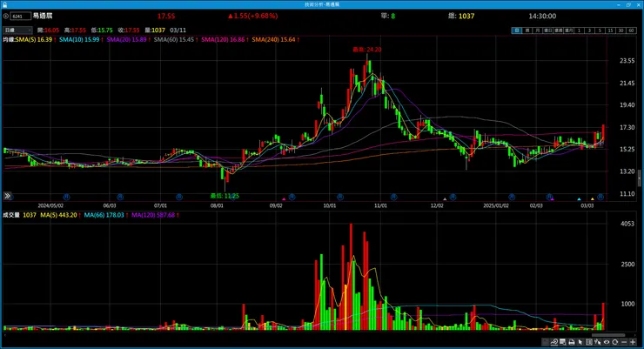The image size is (644, 349).
Task: Click the 均線 moving average title
Action: 9,40
